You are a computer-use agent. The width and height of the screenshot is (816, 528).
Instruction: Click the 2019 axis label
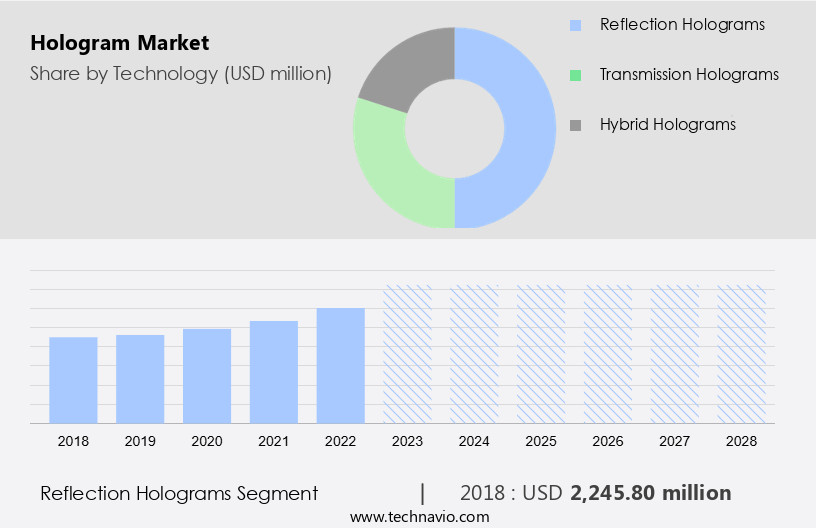point(140,441)
